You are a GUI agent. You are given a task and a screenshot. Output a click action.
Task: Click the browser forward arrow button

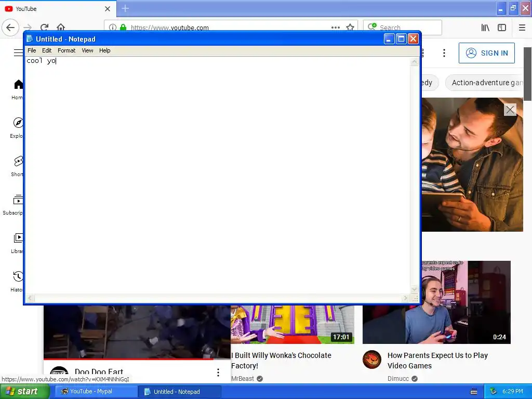28,28
